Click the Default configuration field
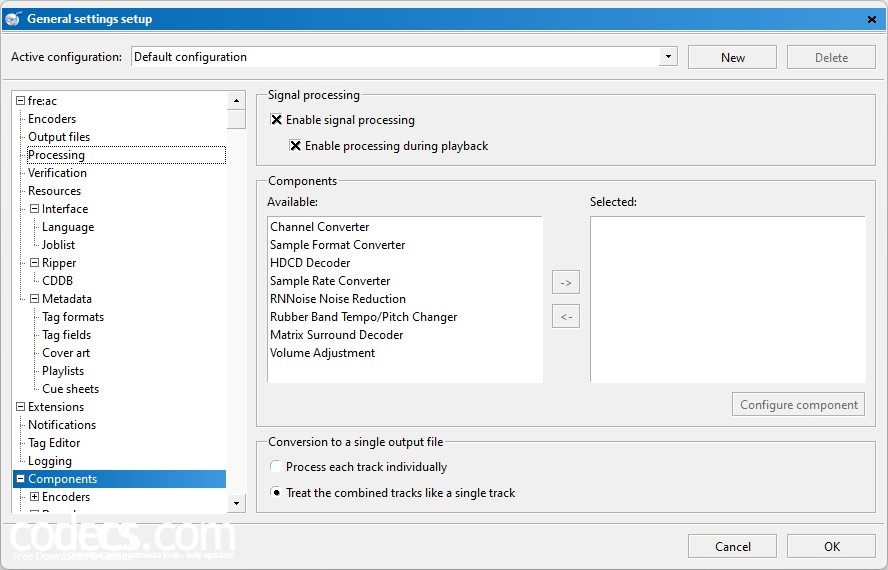This screenshot has width=888, height=570. [395, 57]
